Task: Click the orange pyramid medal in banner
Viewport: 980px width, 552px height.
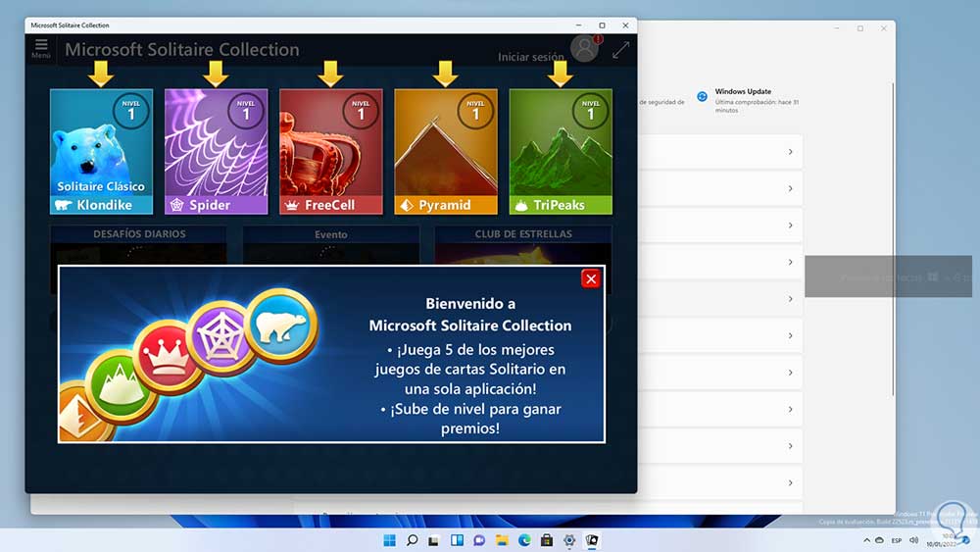Action: point(81,414)
